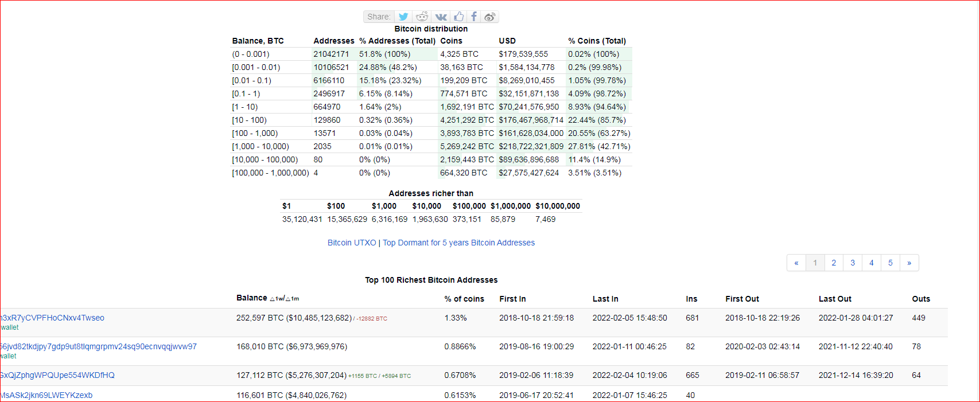Open the Bitcoin UTXO link
The height and width of the screenshot is (402, 980).
click(352, 243)
